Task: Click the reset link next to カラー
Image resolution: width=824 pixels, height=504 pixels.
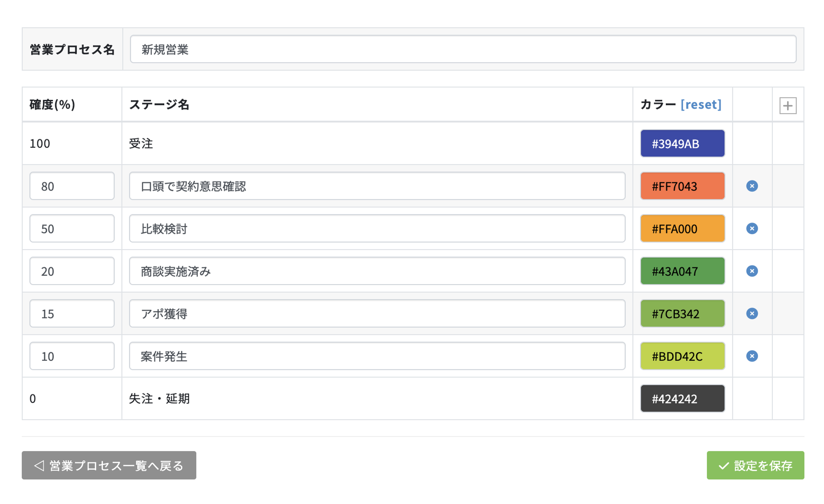Action: (x=701, y=105)
